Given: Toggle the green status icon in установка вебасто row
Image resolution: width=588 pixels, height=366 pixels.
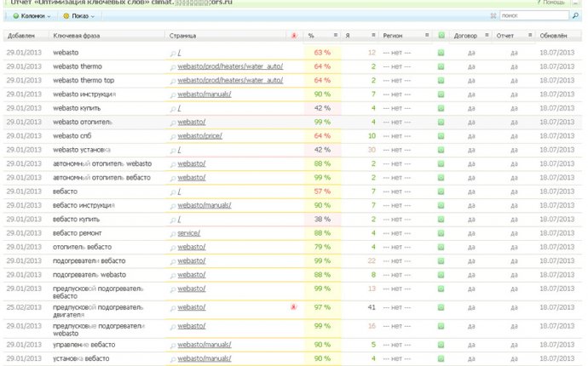Looking at the screenshot, I should point(441,358).
